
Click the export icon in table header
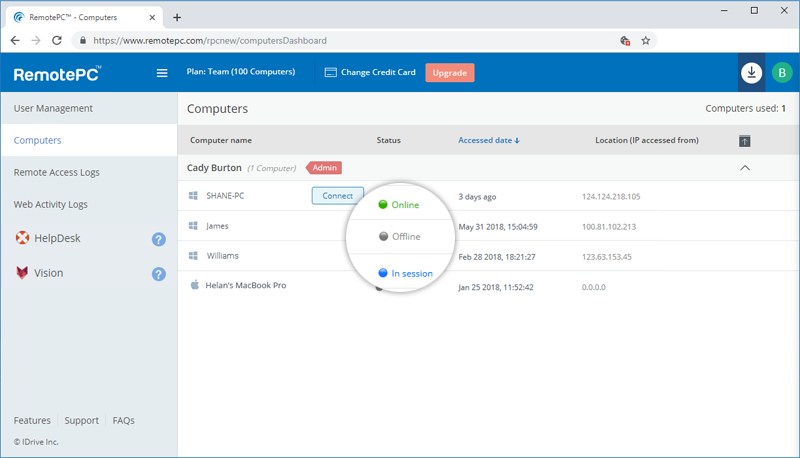(x=744, y=141)
